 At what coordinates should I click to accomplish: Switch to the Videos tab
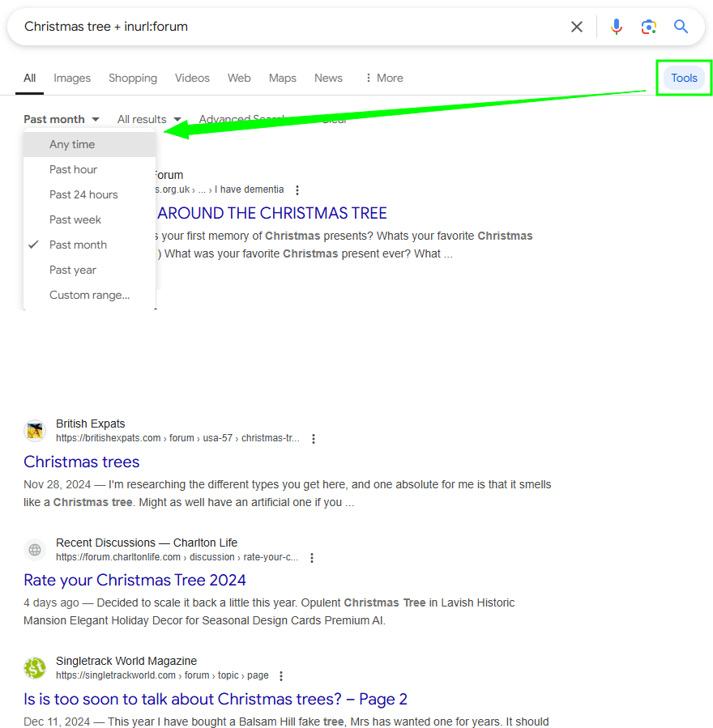click(192, 78)
